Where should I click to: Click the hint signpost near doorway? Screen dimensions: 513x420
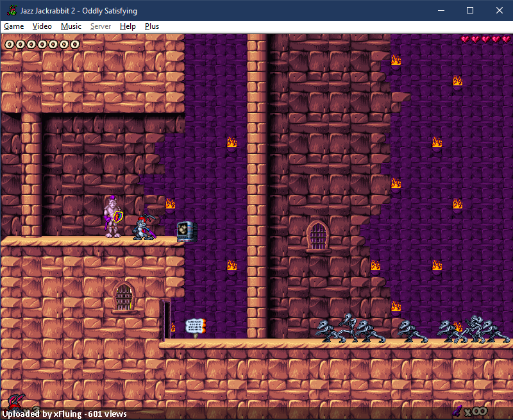[x=196, y=327]
